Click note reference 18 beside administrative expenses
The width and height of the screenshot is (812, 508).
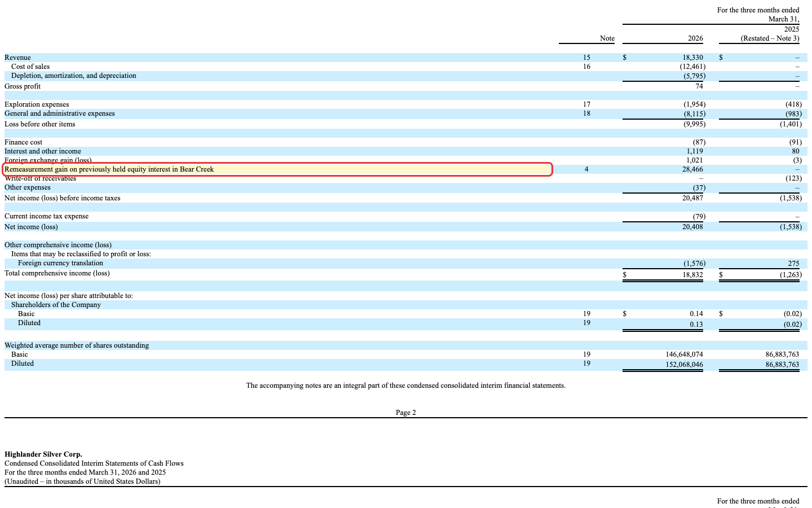click(x=586, y=113)
